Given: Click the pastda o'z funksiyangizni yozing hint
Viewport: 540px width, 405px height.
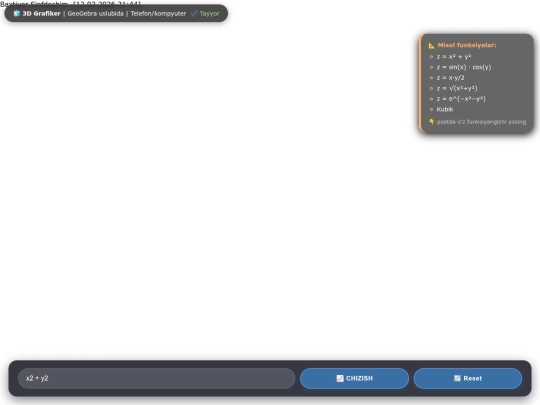Looking at the screenshot, I should [x=481, y=122].
